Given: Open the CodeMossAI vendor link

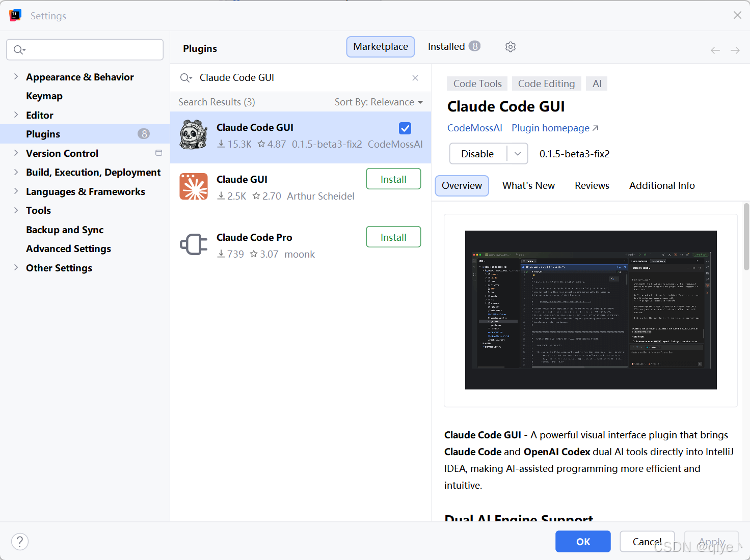Looking at the screenshot, I should [x=475, y=128].
